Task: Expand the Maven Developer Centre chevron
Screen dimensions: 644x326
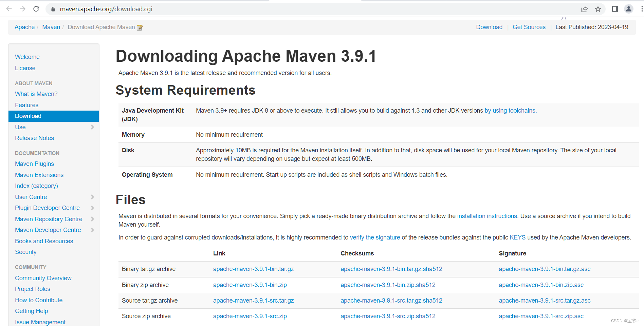Action: click(92, 230)
